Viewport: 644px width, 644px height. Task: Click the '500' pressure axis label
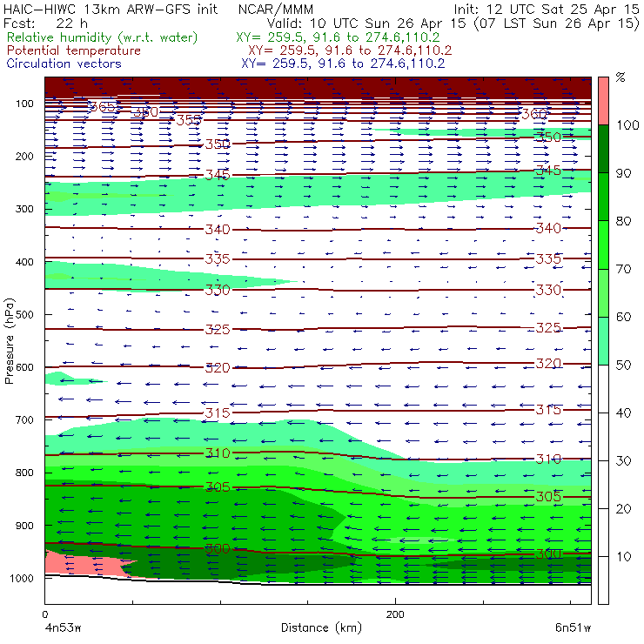tap(24, 314)
